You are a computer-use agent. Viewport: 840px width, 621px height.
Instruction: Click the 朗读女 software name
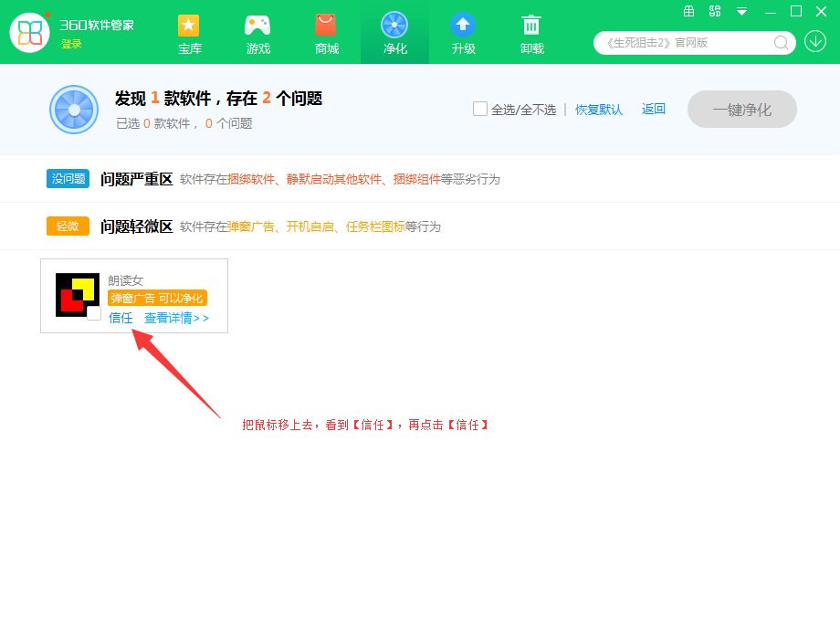pos(126,280)
